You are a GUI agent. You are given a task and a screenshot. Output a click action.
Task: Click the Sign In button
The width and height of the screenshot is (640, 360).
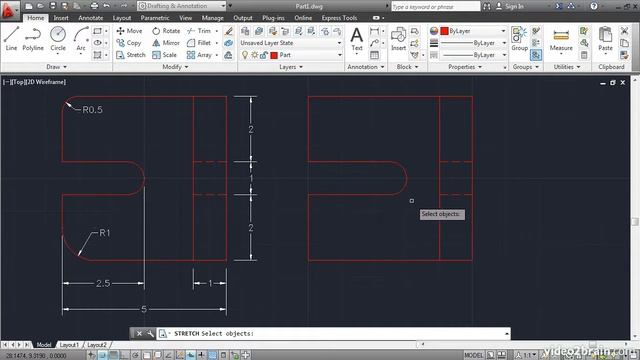pyautogui.click(x=510, y=6)
